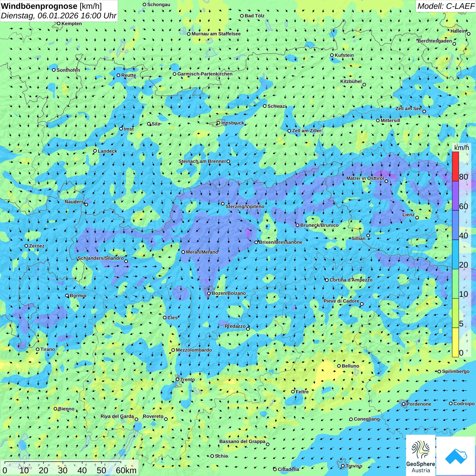Click the 60km scale bar label
The height and width of the screenshot is (476, 476).
point(126,470)
